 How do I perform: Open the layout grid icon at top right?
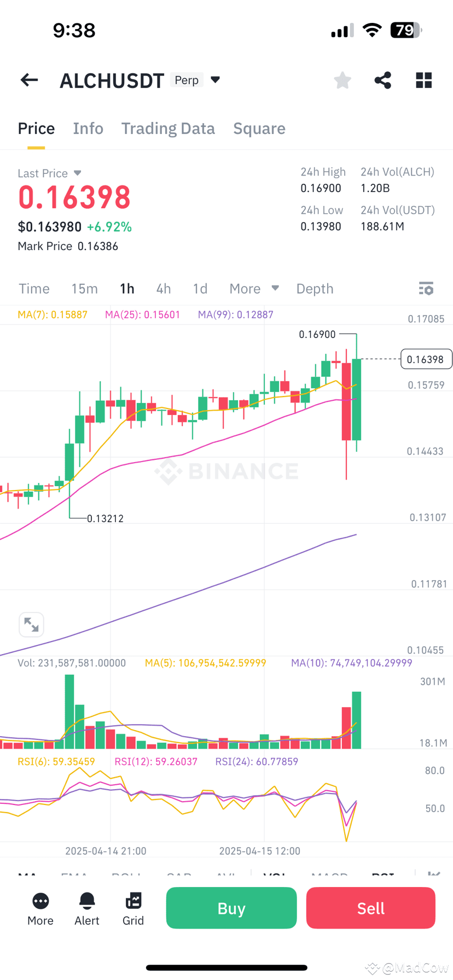click(423, 80)
